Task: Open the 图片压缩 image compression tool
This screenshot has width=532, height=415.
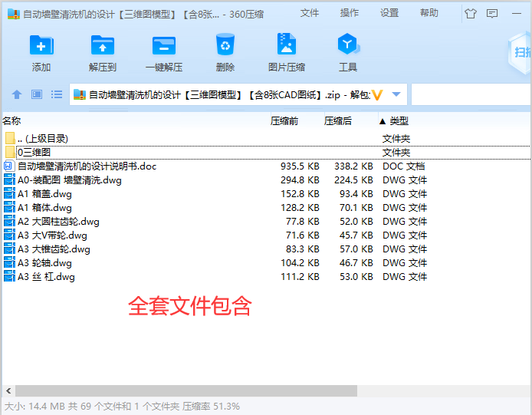Action: point(287,44)
